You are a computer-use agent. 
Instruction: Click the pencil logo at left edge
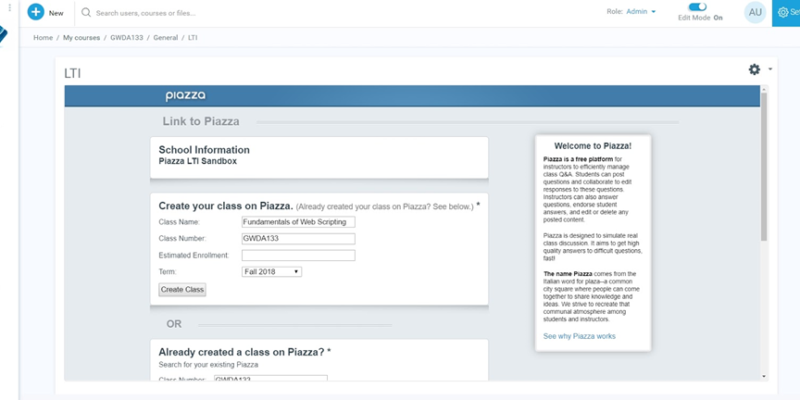click(3, 37)
